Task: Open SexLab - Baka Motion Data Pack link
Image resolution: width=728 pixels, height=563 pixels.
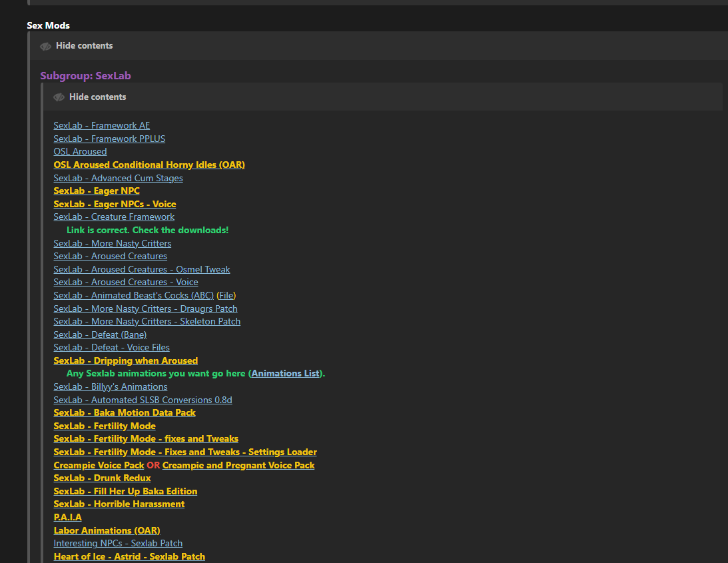Action: tap(125, 412)
